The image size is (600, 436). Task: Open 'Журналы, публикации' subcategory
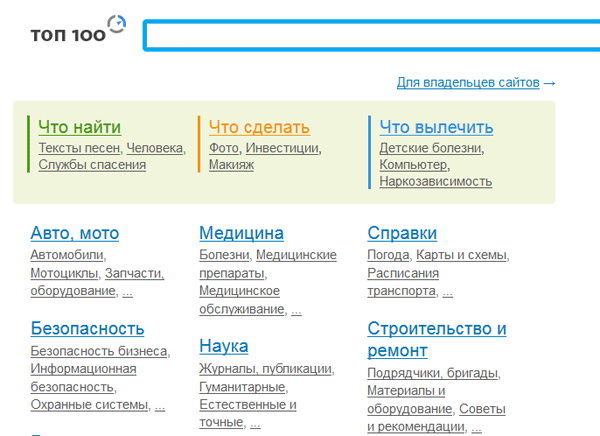click(265, 369)
